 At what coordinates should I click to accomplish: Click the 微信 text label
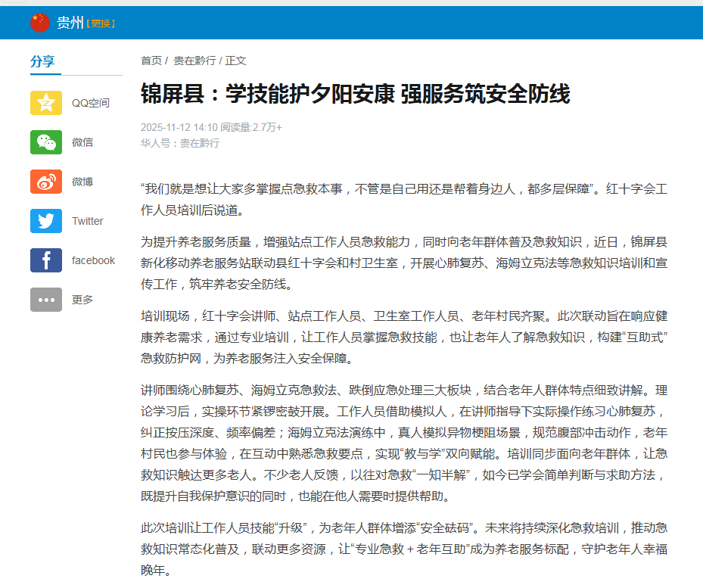(82, 142)
